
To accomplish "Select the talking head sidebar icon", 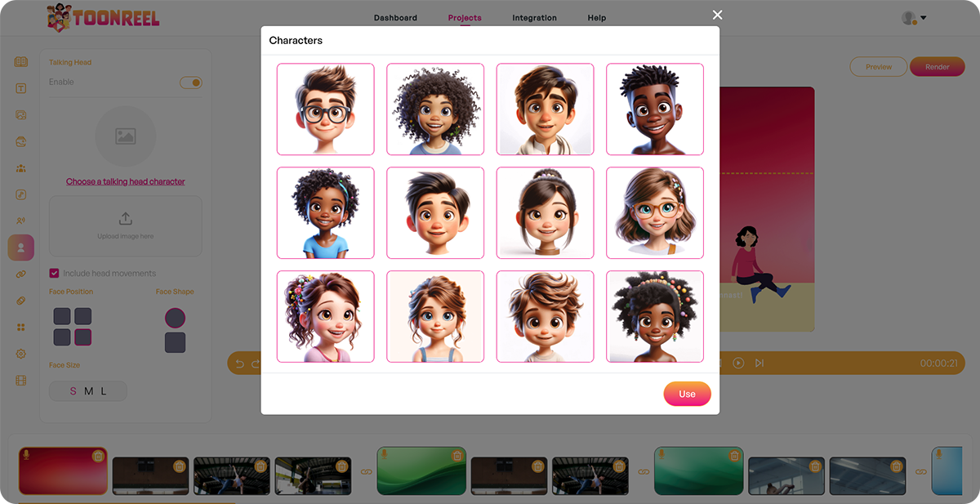I will tap(21, 248).
